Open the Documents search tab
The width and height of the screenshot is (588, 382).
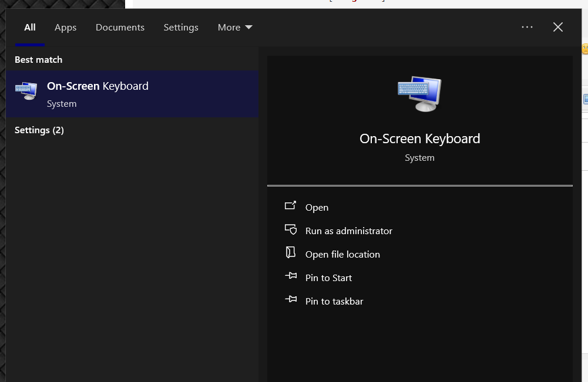[120, 28]
